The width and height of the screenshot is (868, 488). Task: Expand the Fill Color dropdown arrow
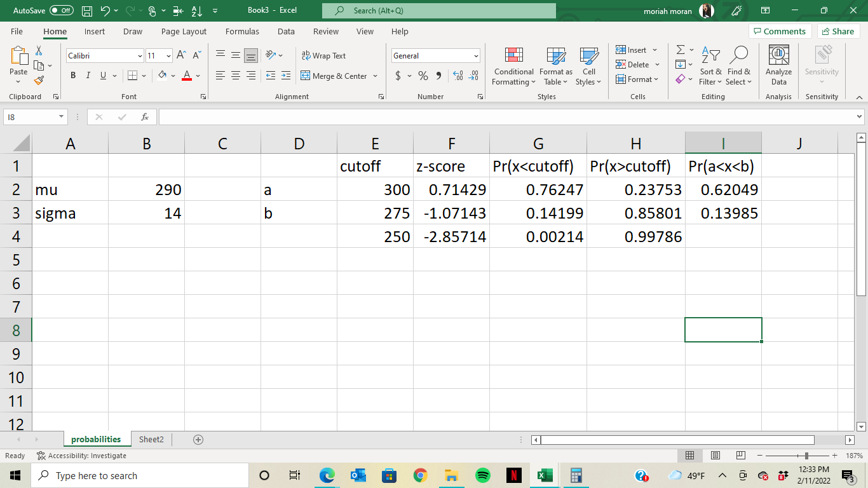pos(173,76)
